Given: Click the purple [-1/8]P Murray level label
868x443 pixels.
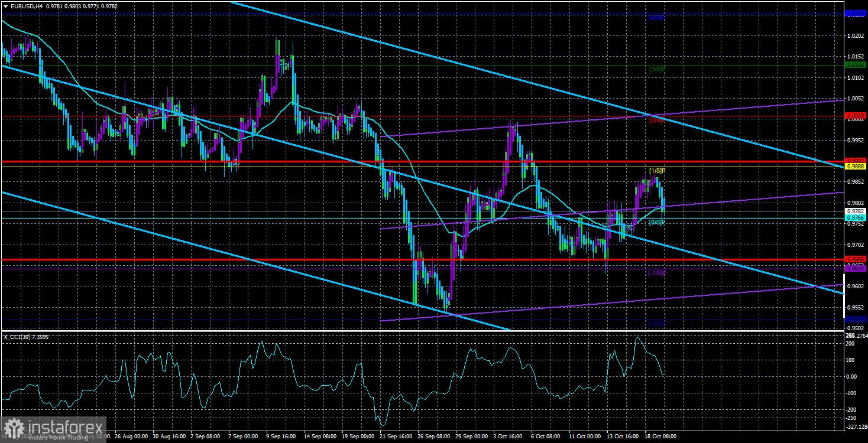Looking at the screenshot, I should 658,273.
